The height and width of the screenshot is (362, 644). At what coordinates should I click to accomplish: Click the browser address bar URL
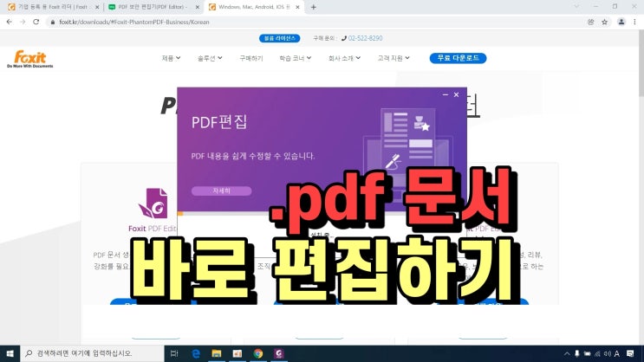[x=134, y=23]
